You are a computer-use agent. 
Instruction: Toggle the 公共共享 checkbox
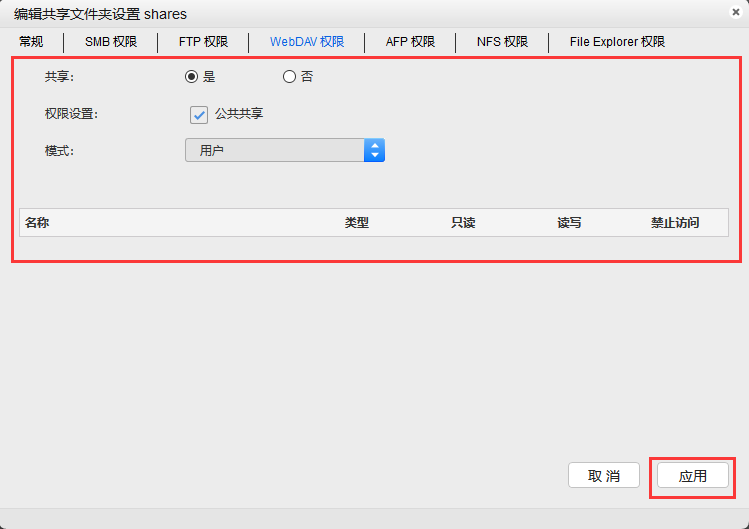coord(199,115)
